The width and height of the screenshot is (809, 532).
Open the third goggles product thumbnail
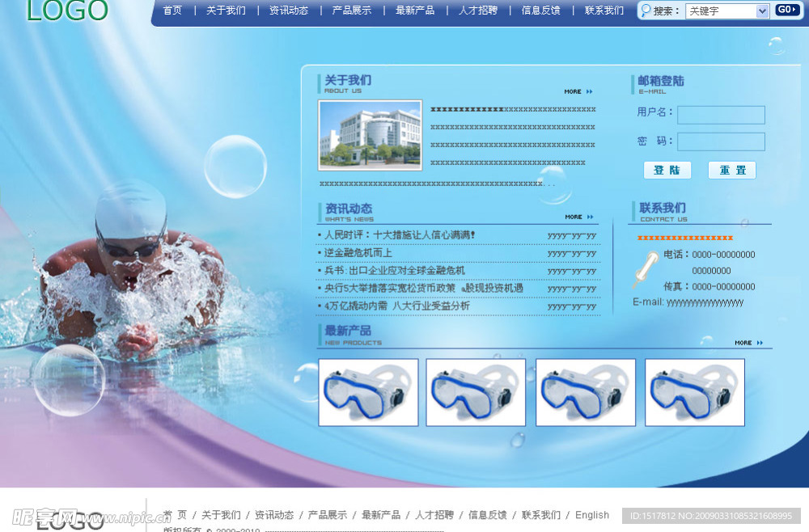[x=586, y=392]
